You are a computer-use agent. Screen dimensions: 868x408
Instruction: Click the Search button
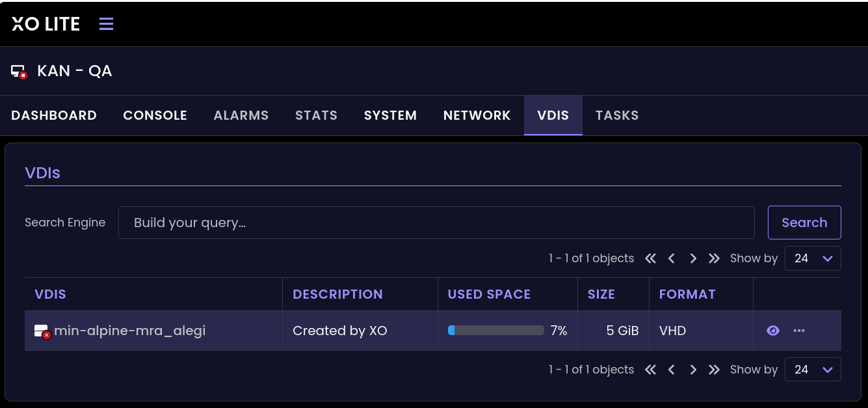coord(804,223)
